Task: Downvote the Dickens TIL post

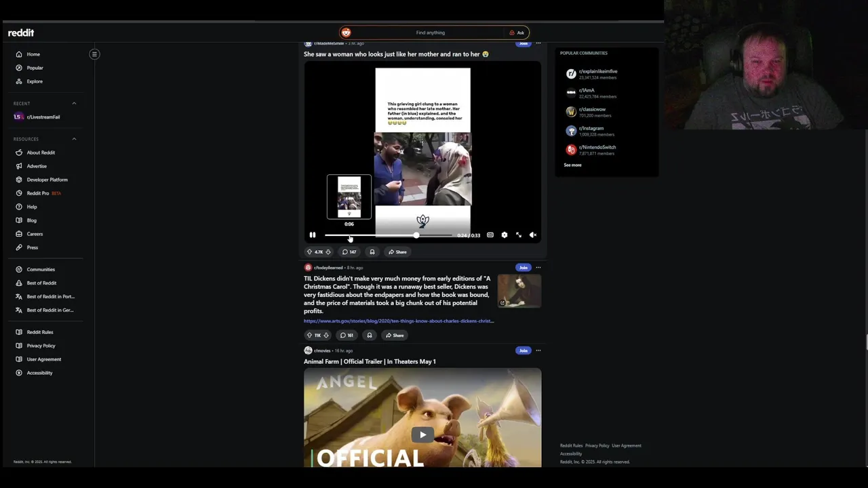Action: tap(326, 335)
